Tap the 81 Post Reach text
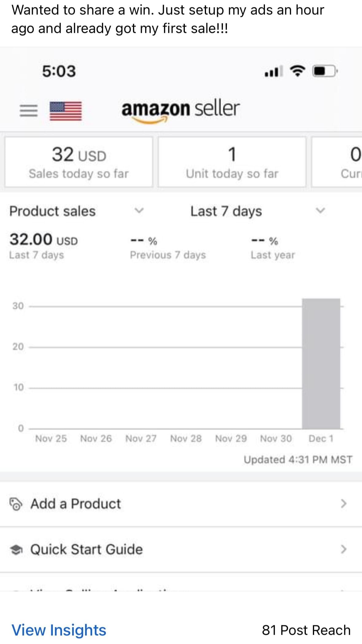The height and width of the screenshot is (644, 362). point(306,630)
